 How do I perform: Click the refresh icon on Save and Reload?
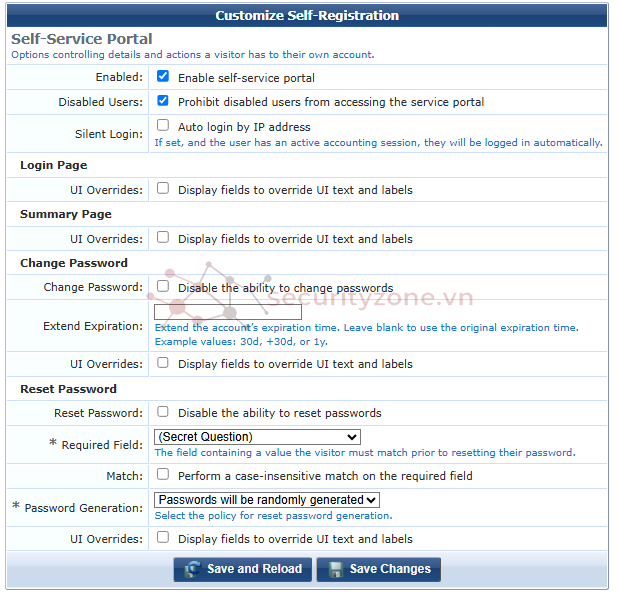point(190,569)
